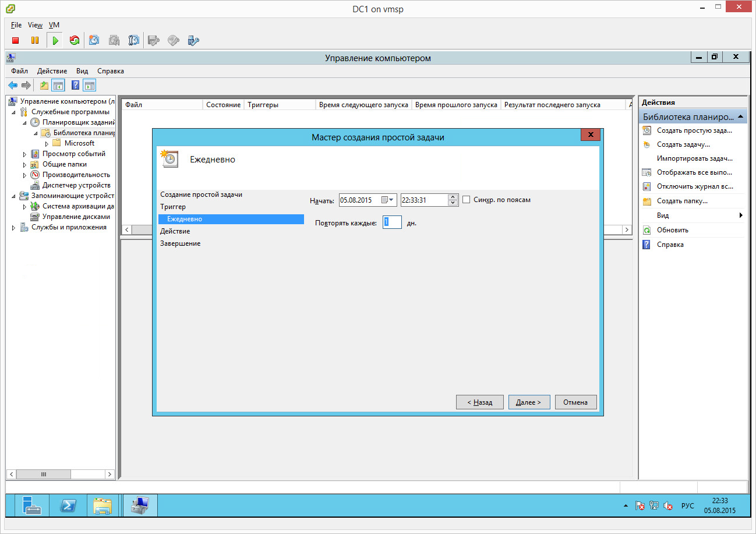This screenshot has height=534, width=756.
Task: Expand the Общие папки node
Action: tap(24, 164)
